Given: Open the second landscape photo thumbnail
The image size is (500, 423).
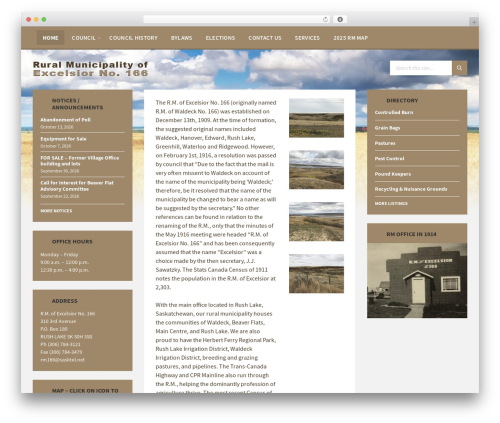Looking at the screenshot, I should point(316,170).
